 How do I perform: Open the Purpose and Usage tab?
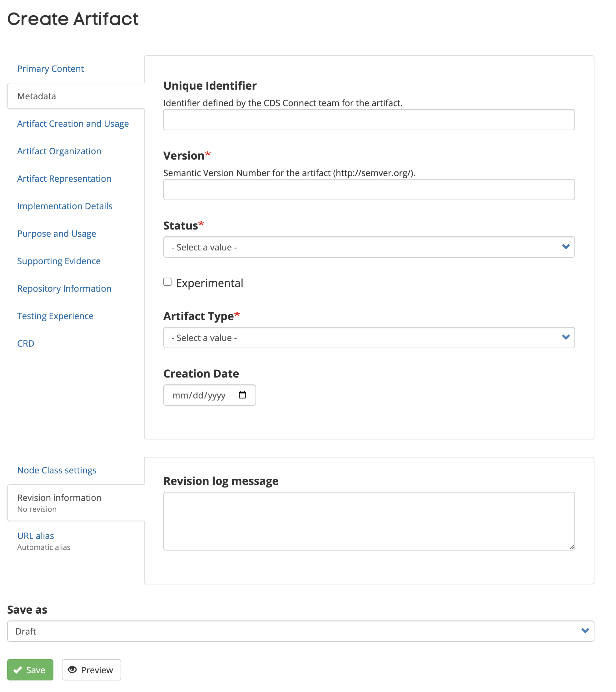pyautogui.click(x=57, y=233)
